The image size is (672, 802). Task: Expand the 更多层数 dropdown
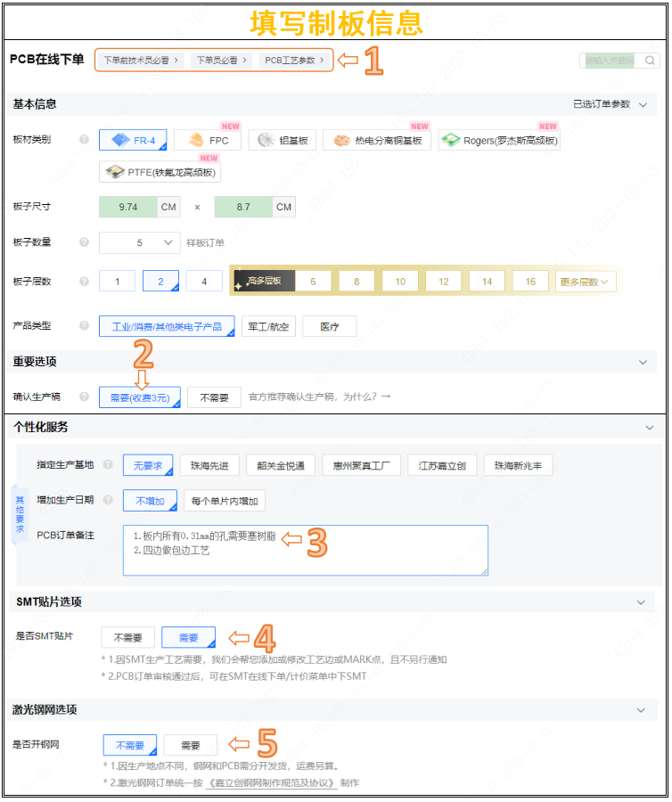click(x=586, y=282)
